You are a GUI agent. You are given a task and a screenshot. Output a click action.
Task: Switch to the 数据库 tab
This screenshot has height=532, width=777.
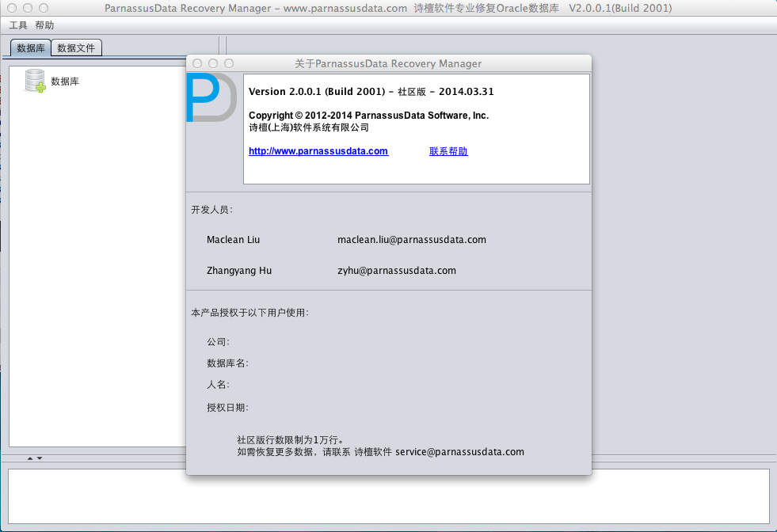click(31, 48)
